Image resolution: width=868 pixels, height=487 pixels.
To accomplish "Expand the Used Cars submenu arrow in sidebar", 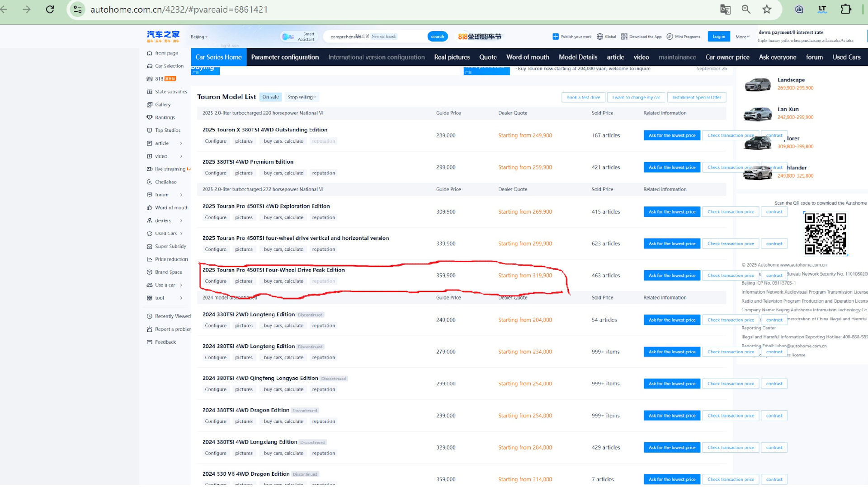I will (181, 234).
